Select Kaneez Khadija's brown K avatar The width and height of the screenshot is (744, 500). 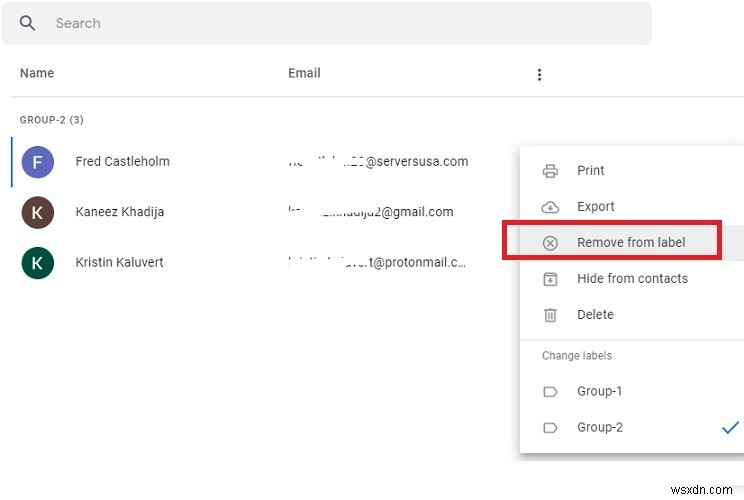37,212
